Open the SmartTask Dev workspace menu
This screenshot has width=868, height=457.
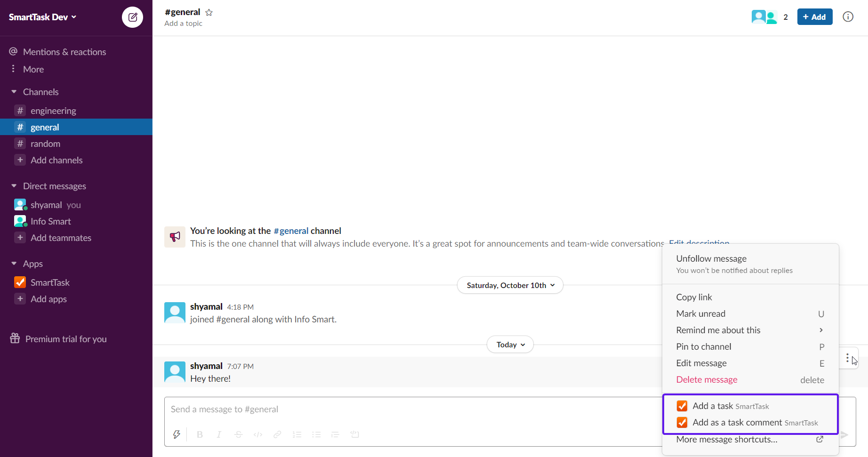pyautogui.click(x=42, y=17)
